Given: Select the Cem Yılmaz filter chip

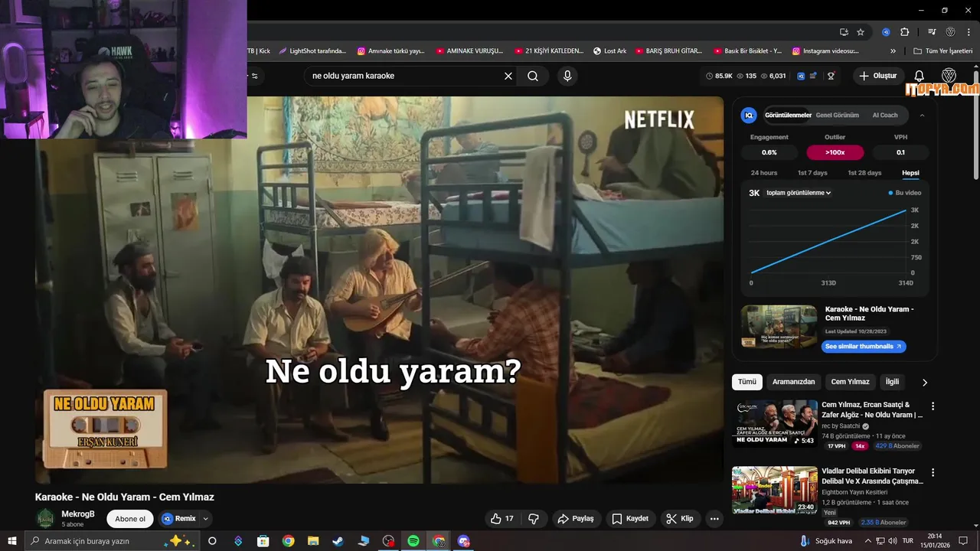Looking at the screenshot, I should [850, 382].
